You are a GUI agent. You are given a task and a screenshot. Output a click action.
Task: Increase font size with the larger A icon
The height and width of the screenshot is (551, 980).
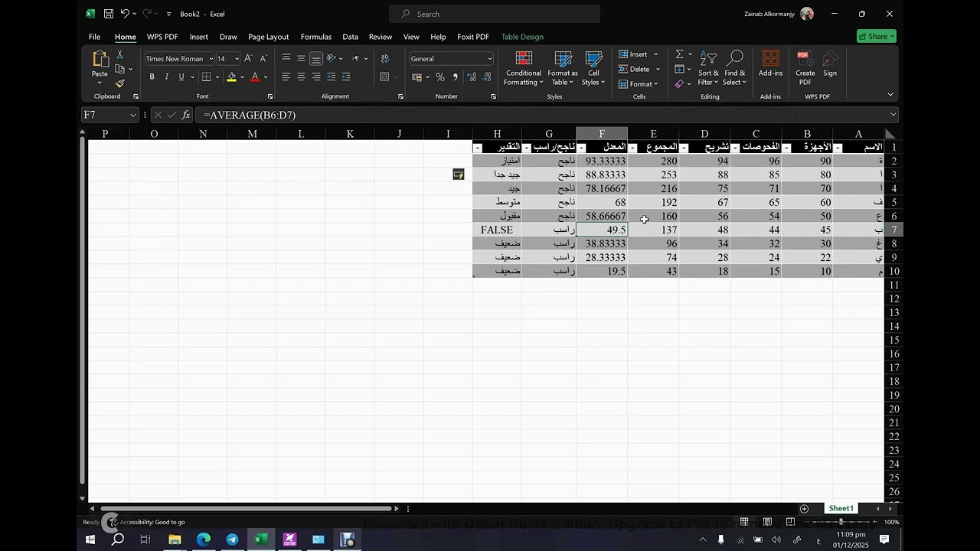click(248, 58)
